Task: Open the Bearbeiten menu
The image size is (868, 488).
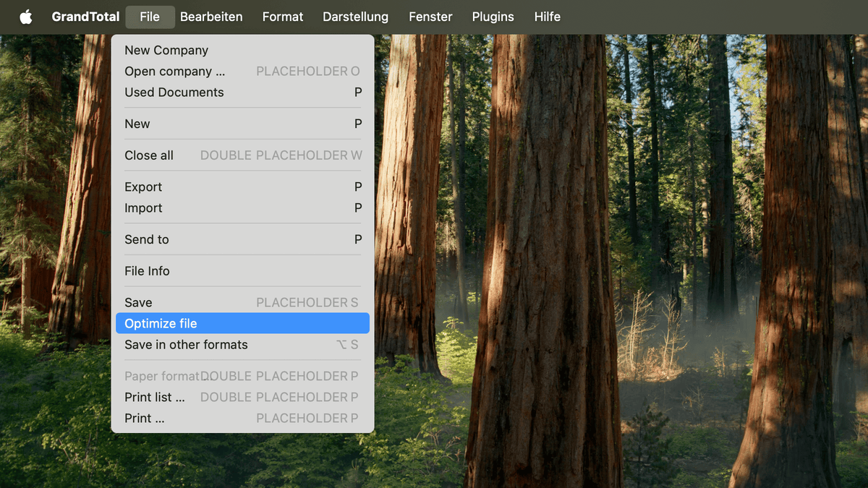Action: pos(211,16)
